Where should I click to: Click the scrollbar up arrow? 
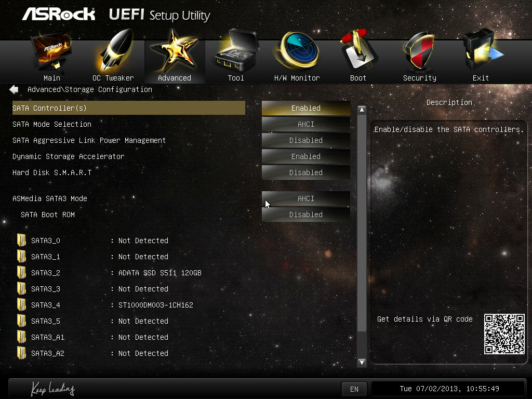(362, 110)
